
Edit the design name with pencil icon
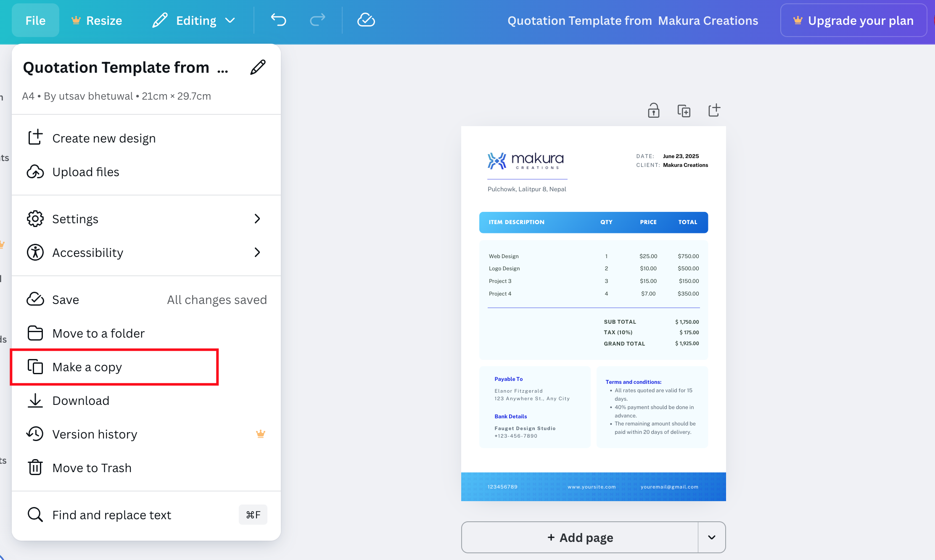[258, 67]
